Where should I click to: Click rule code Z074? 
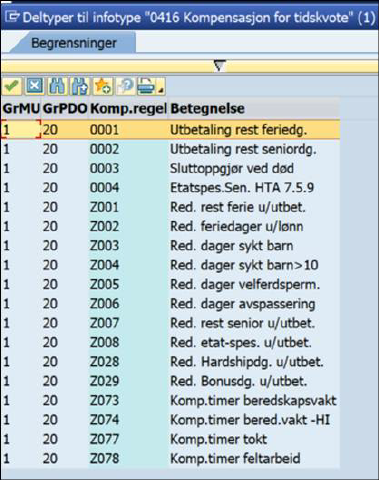click(104, 420)
